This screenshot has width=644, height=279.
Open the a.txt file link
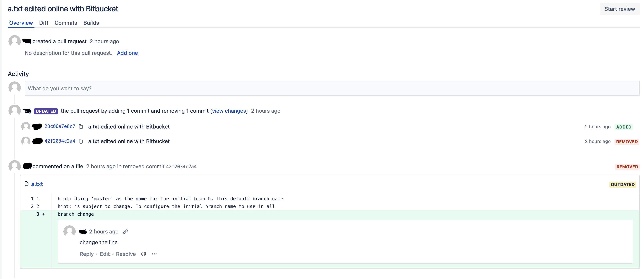coord(37,184)
